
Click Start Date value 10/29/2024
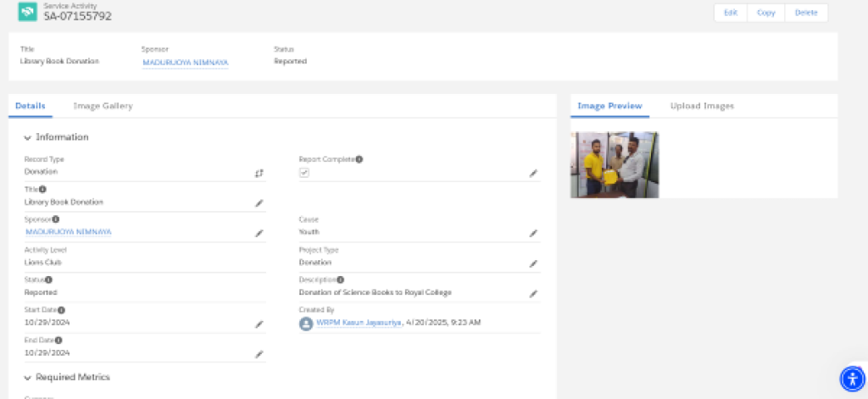47,323
